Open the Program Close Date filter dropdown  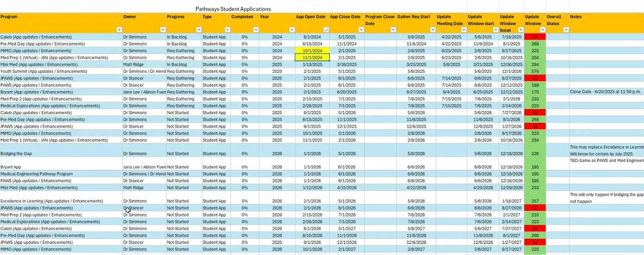(393, 30)
